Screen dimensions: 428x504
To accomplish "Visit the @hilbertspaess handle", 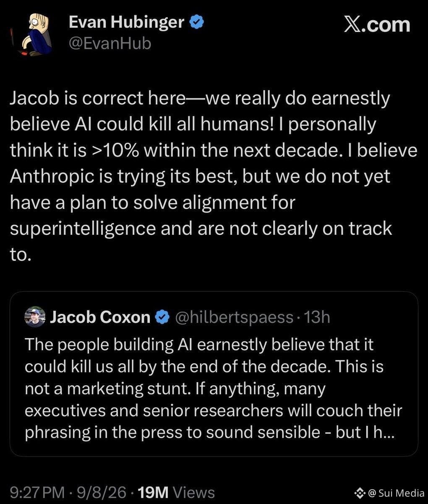I will 233,318.
